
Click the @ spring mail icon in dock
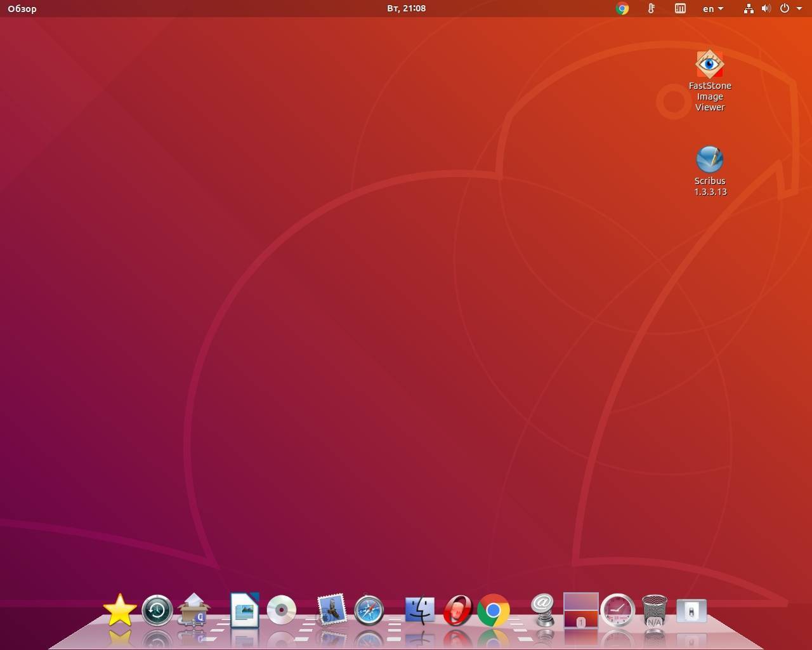[543, 609]
